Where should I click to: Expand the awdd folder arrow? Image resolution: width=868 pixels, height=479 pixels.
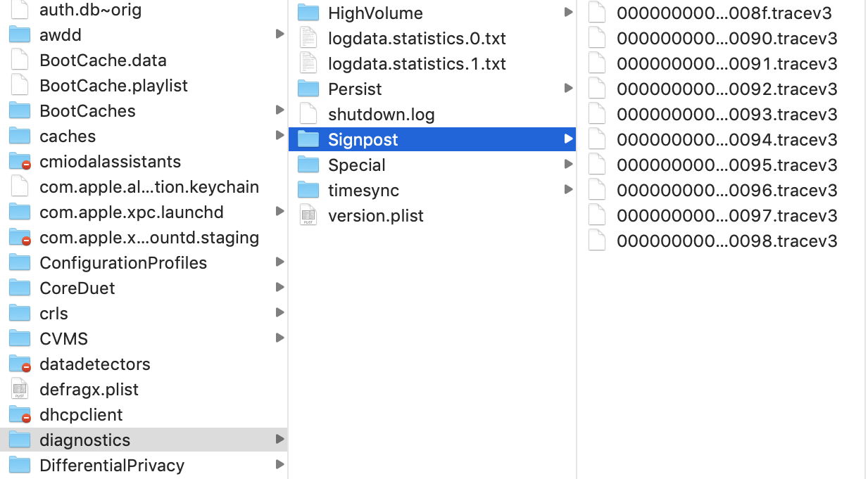[x=279, y=34]
